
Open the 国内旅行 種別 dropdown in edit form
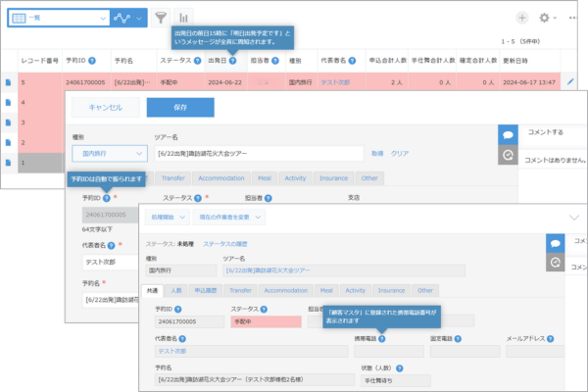point(110,154)
